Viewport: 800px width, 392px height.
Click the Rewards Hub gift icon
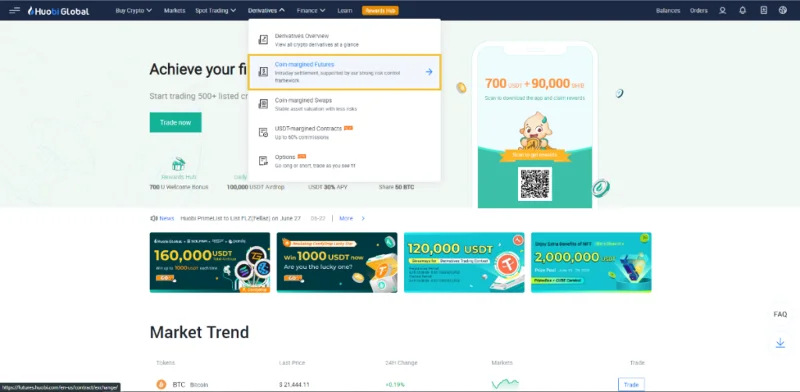(x=179, y=164)
